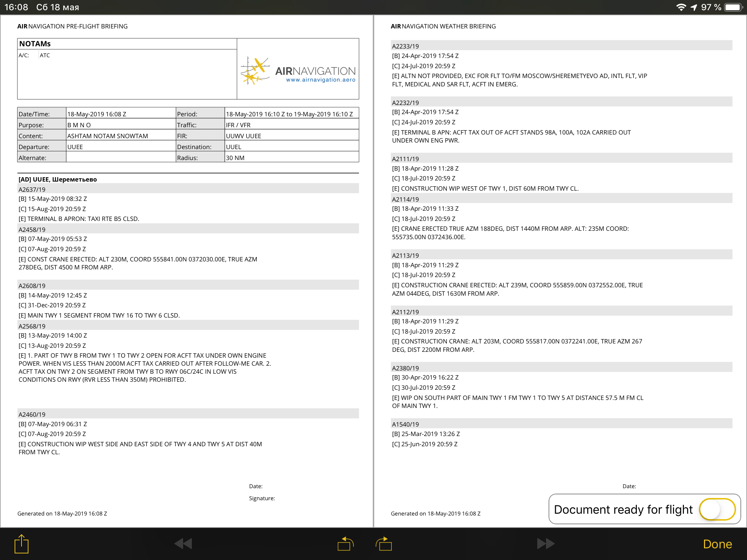Tap the Wi-Fi status icon
Viewport: 747px width, 560px height.
click(681, 7)
